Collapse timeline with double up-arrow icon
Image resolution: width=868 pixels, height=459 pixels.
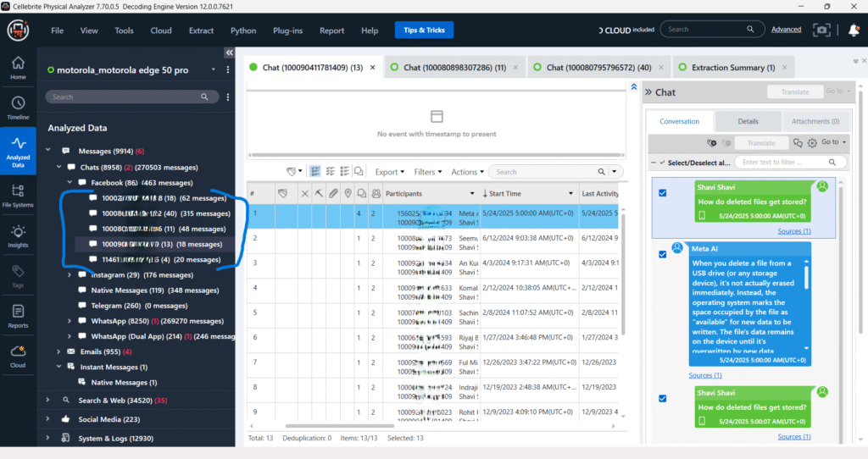point(634,87)
